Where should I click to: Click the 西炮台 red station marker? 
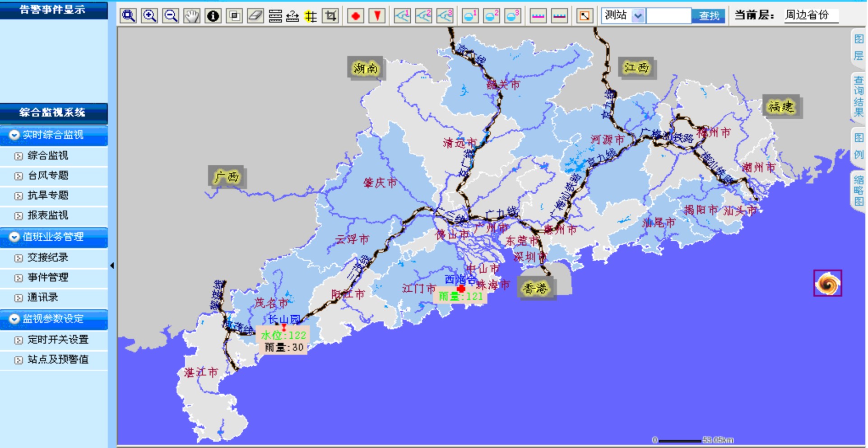[461, 288]
